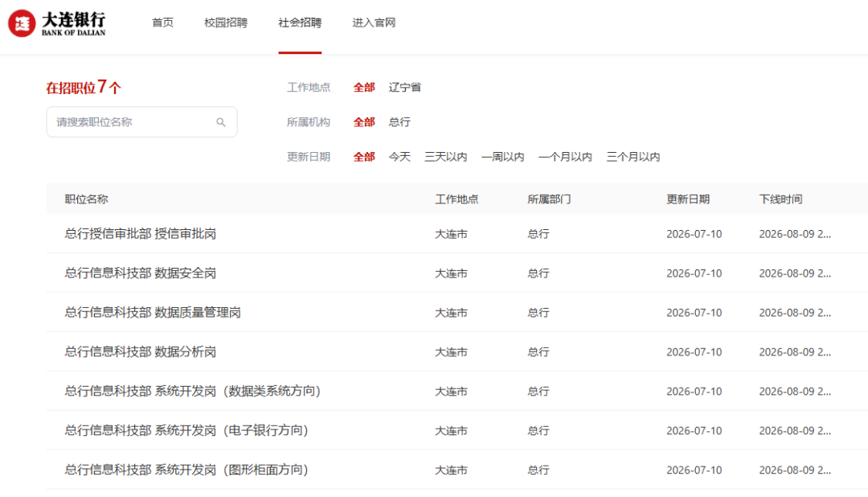Click offline time in 图形柜面方向 row

pos(795,470)
